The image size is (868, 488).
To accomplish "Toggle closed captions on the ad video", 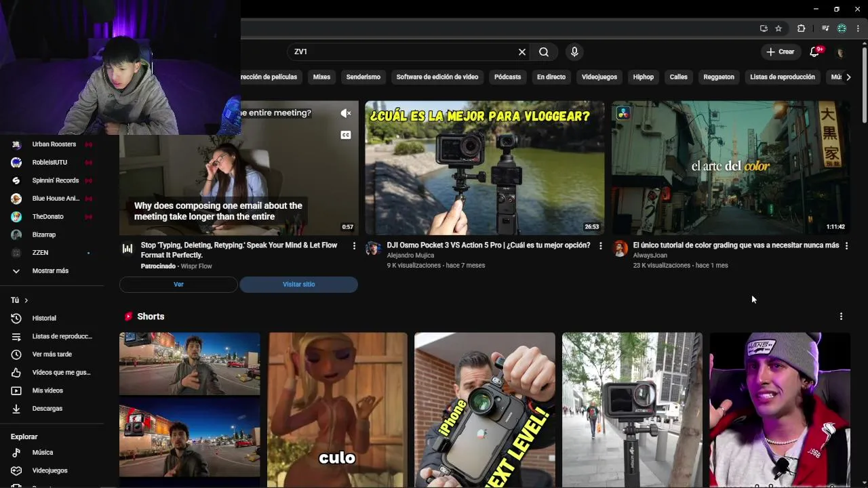I will point(346,135).
